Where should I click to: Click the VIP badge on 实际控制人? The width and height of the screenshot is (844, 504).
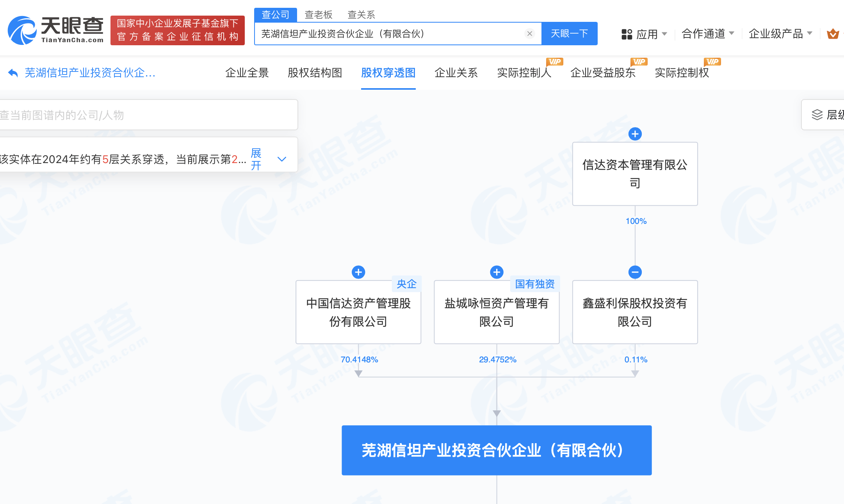(555, 62)
